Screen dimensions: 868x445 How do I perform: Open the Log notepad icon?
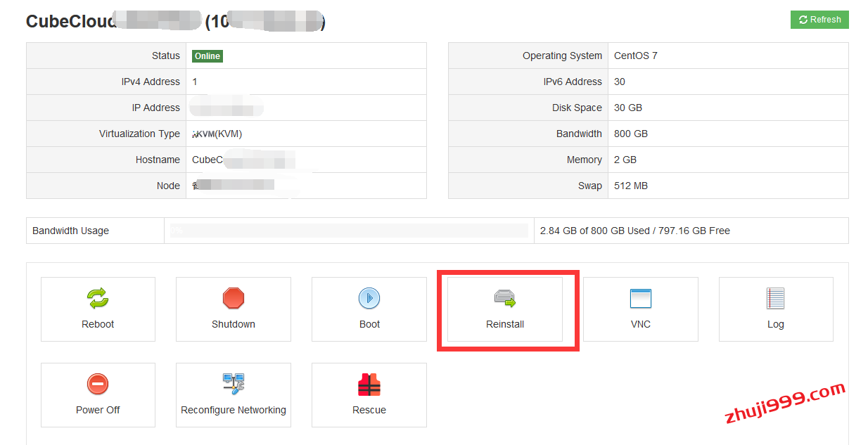pos(775,299)
